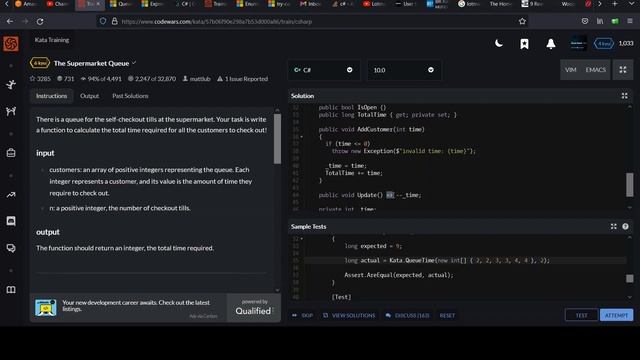The image size is (640, 360).
Task: Open the Kata practice sidebar icon
Action: point(11,84)
